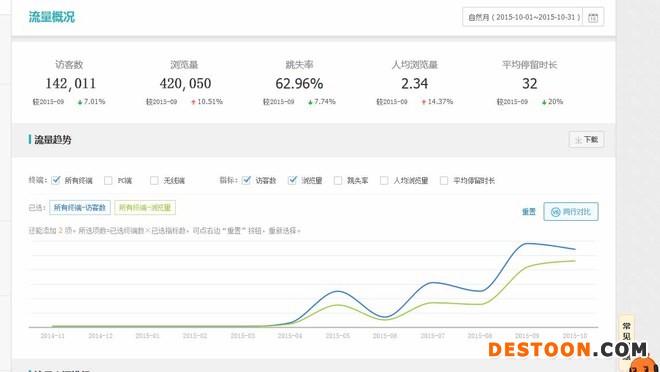Click the 重置 reset link
660x372 pixels.
tap(529, 212)
